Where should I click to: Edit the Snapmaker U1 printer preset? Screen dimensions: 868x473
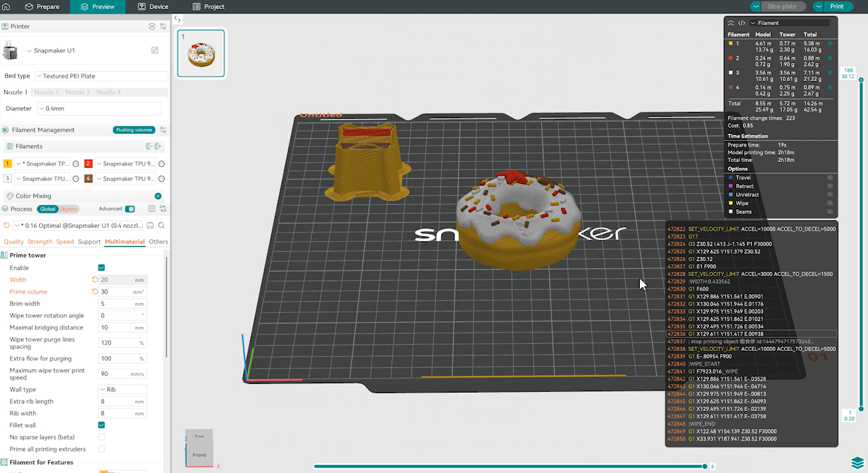(x=155, y=50)
